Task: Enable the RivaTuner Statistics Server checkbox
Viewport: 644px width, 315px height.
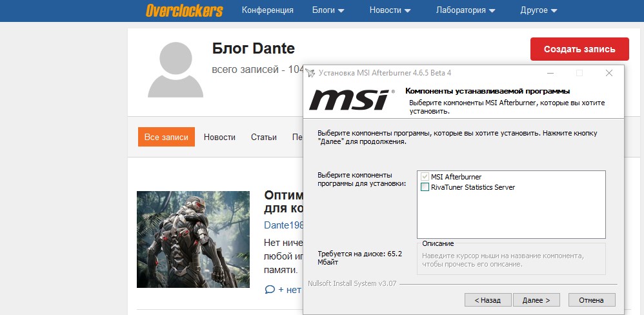Action: pyautogui.click(x=425, y=187)
